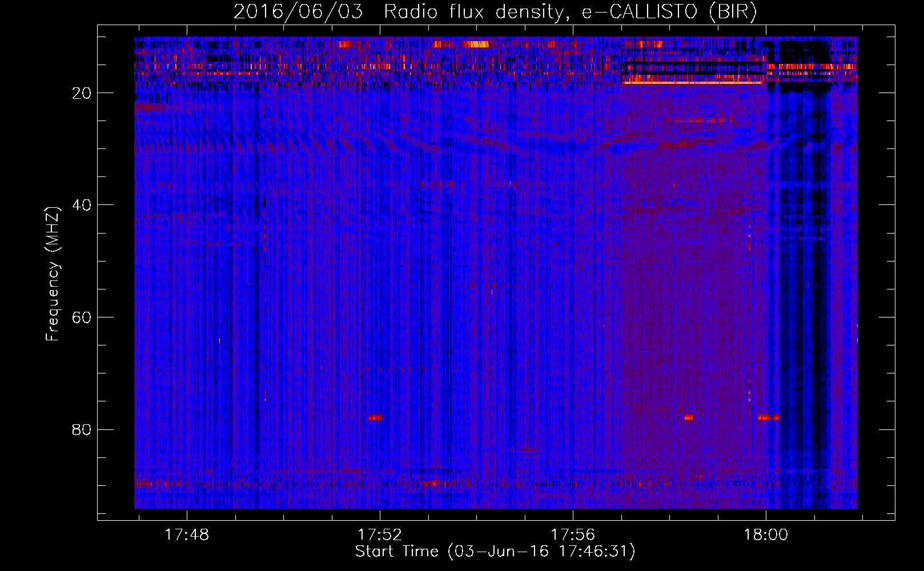Click the '17:56' time tick label
924x571 pixels.
pyautogui.click(x=572, y=535)
